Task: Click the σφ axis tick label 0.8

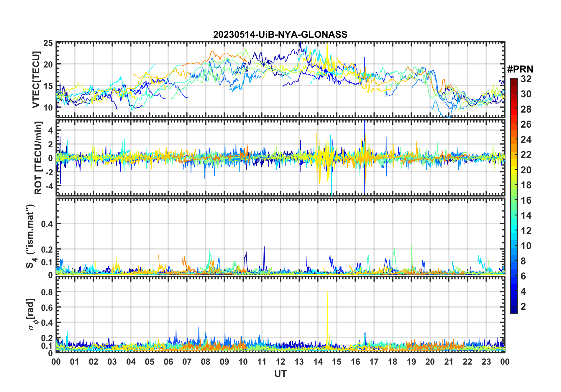Action: tap(47, 292)
